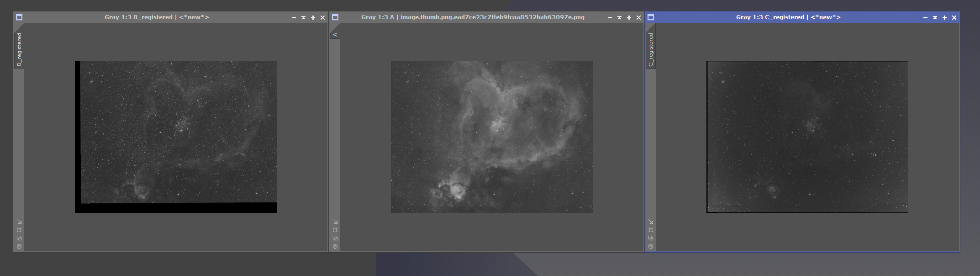
Task: Click concentric circles icon in C_registered window
Action: point(651,246)
